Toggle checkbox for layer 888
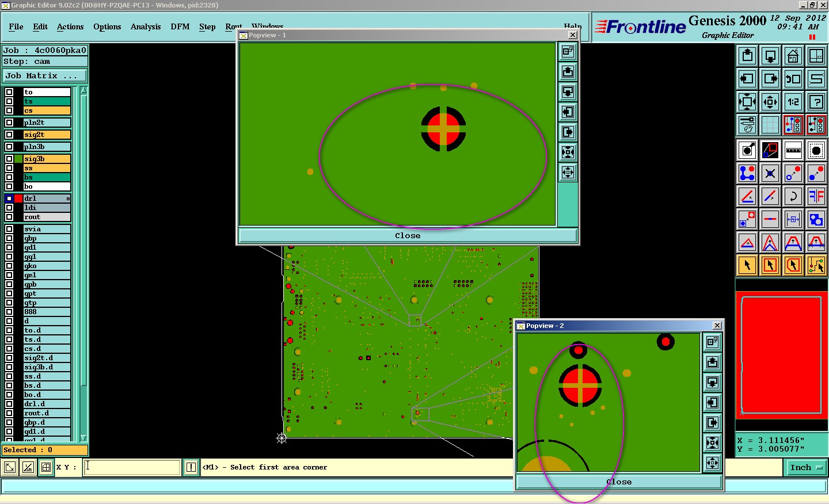829x504 pixels. tap(9, 312)
